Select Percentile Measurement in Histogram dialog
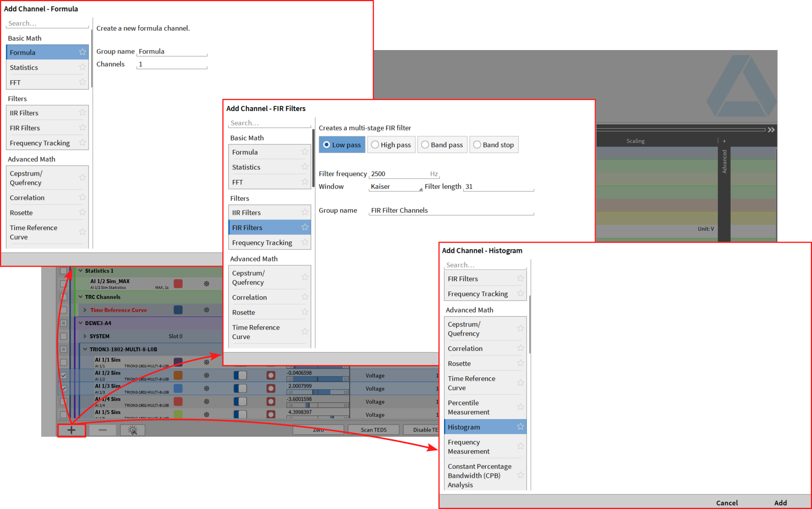Screen dimensions: 812x509 click(468, 407)
